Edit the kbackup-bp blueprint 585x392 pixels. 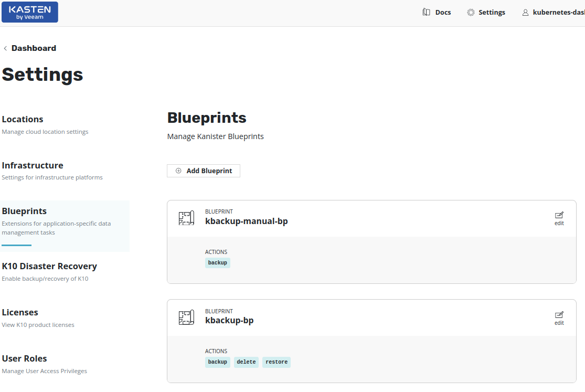[559, 319]
